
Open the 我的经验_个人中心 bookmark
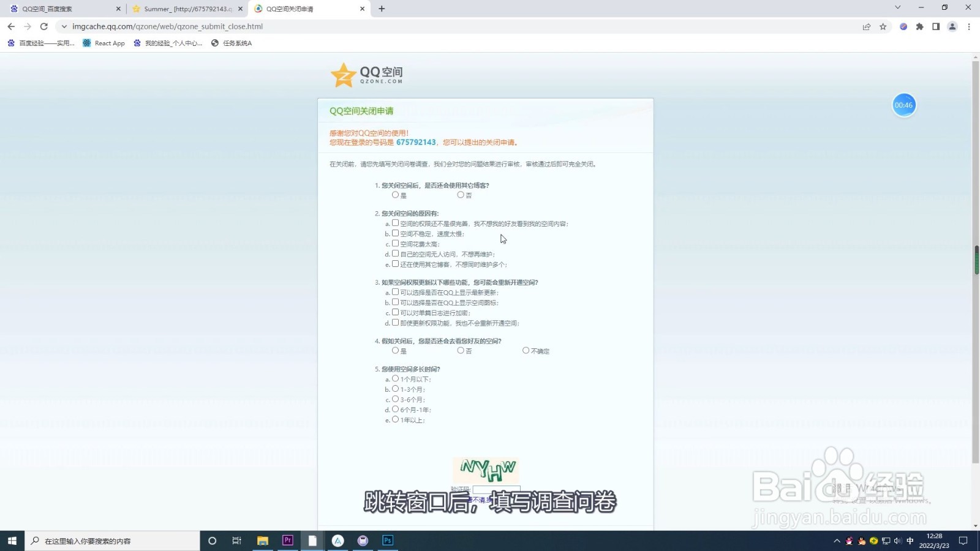click(168, 43)
